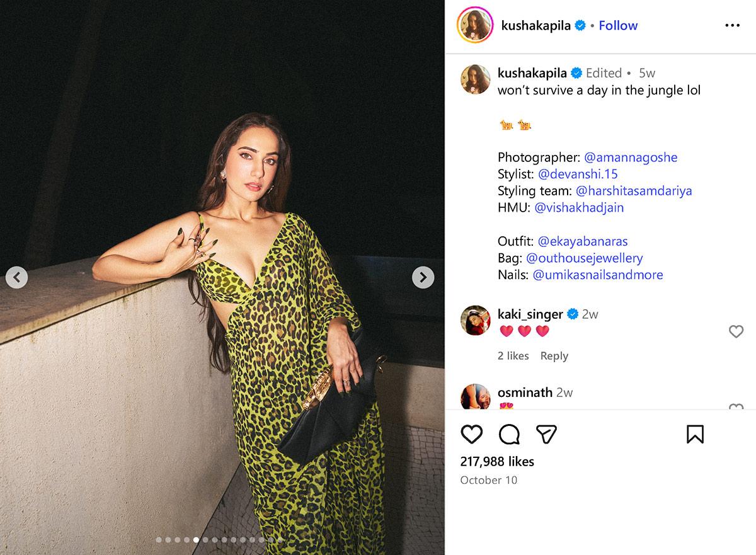
Task: Open the comment bubble icon
Action: click(509, 434)
